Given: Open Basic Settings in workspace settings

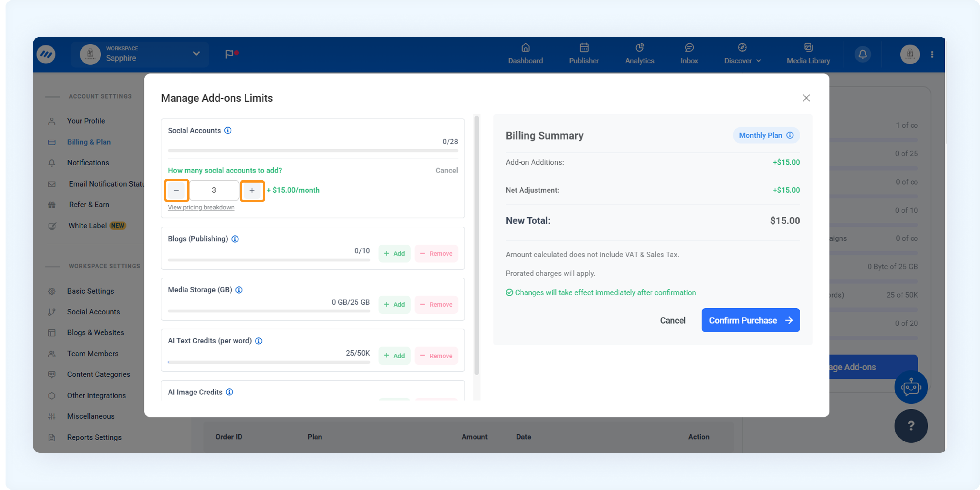Looking at the screenshot, I should 90,291.
